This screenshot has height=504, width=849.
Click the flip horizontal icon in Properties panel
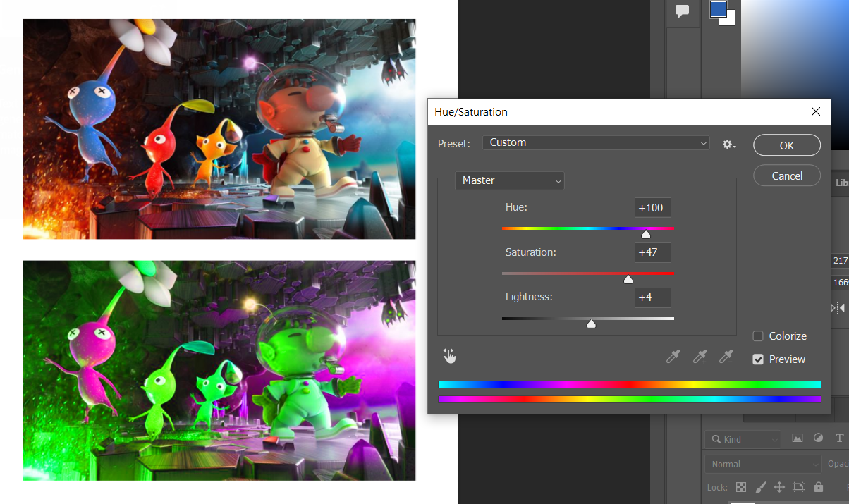point(839,308)
